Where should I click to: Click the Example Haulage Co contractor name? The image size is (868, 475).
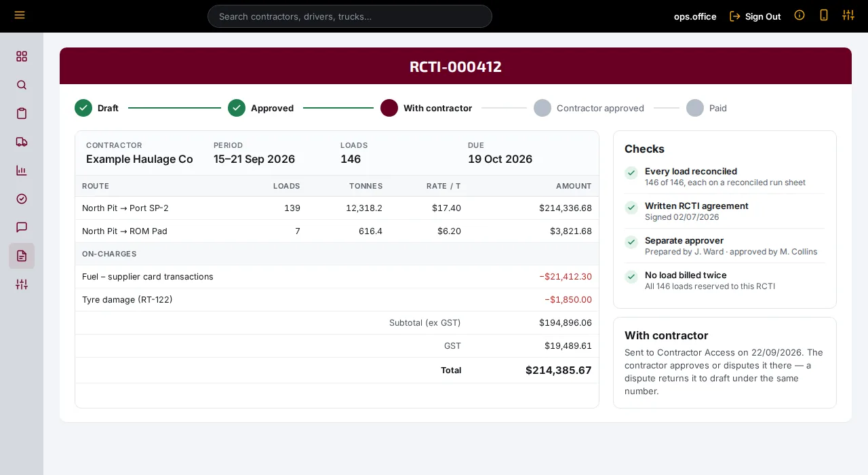click(x=140, y=159)
